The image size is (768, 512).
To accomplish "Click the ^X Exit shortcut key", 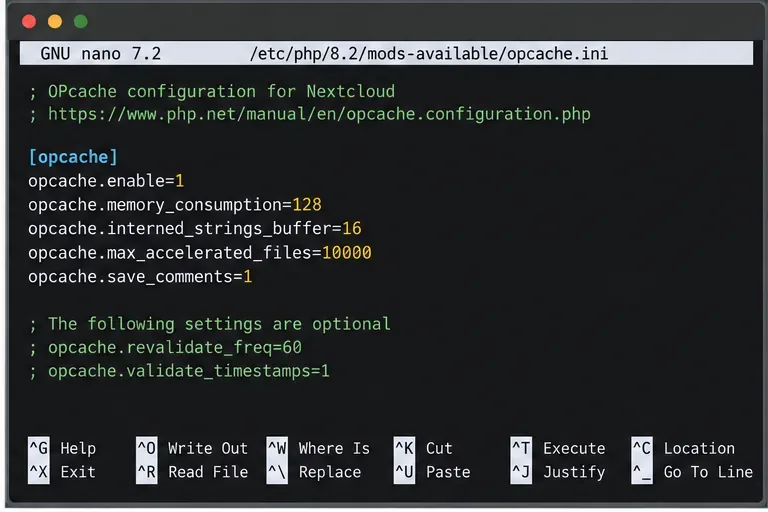I will pos(39,472).
